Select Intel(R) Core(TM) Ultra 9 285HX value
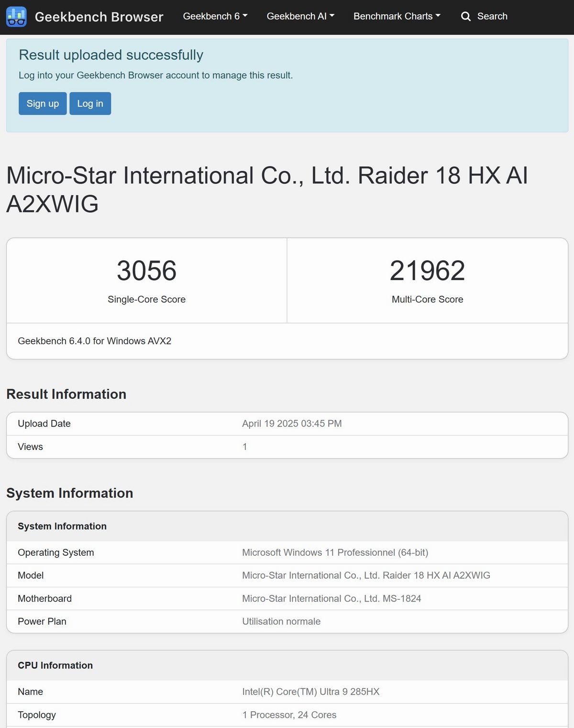 310,692
